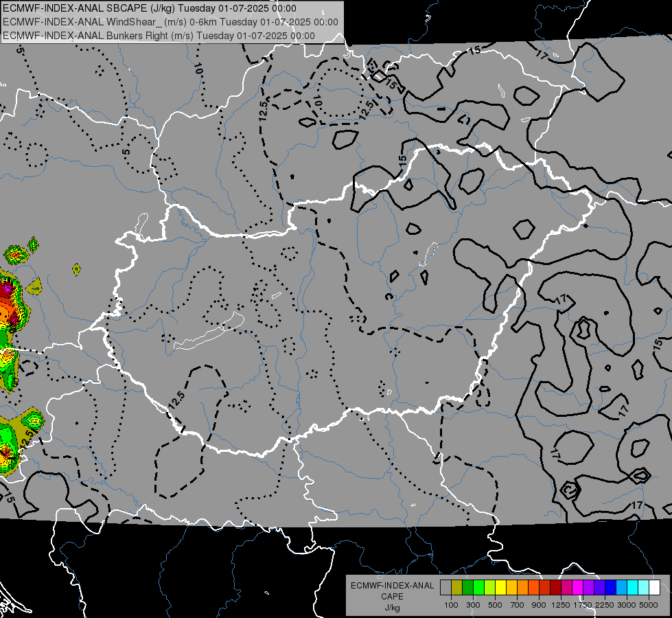Click ECMWF-INDEX-ANAL text in the legend box
The image size is (672, 618).
pos(392,586)
